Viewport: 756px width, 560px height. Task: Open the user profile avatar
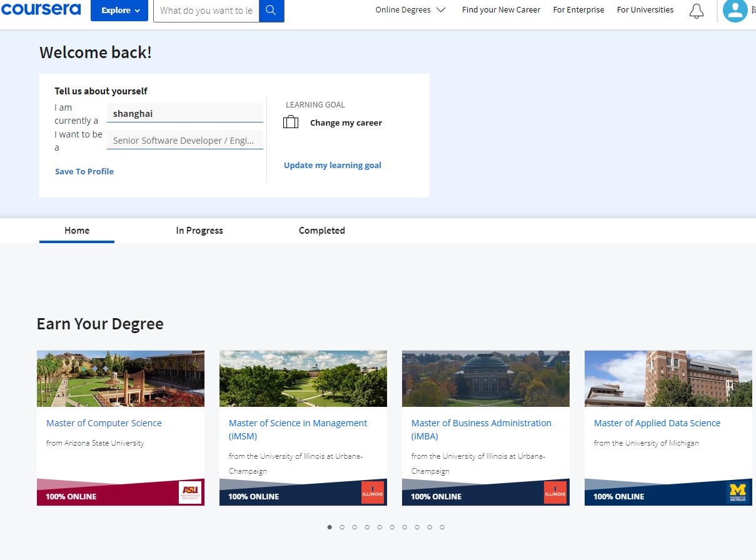[x=735, y=10]
